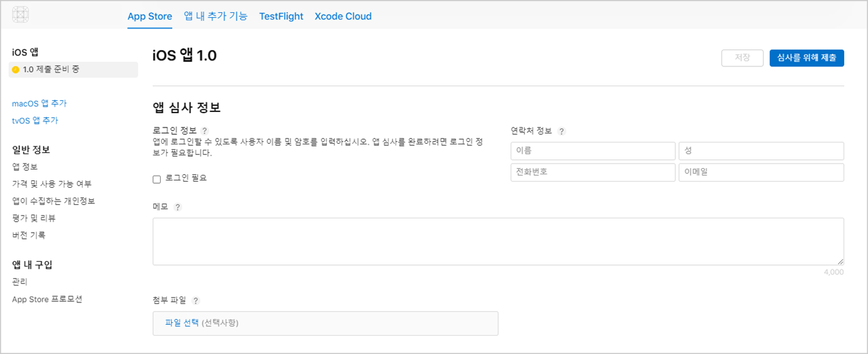
Task: Click the 성 input field
Action: coord(762,151)
